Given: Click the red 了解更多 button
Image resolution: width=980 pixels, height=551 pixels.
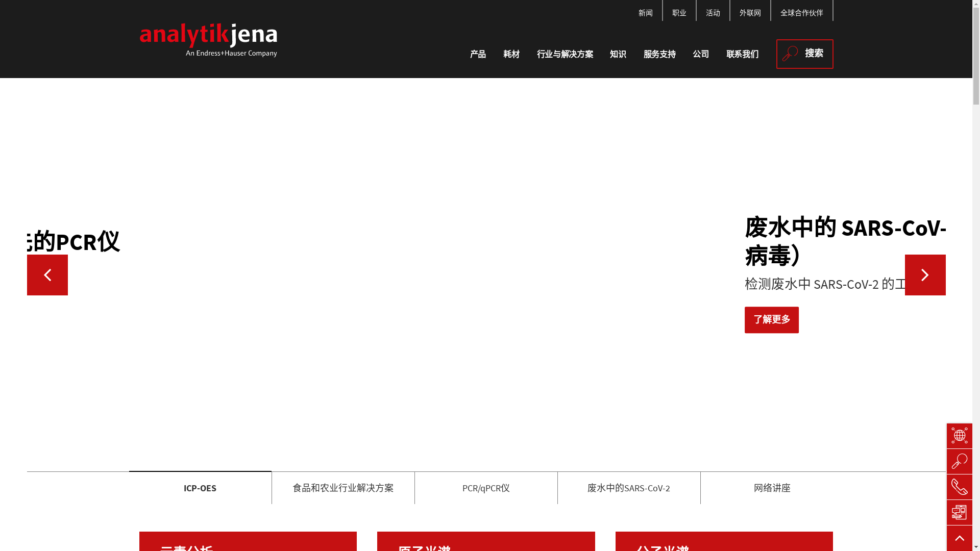Looking at the screenshot, I should pos(771,320).
